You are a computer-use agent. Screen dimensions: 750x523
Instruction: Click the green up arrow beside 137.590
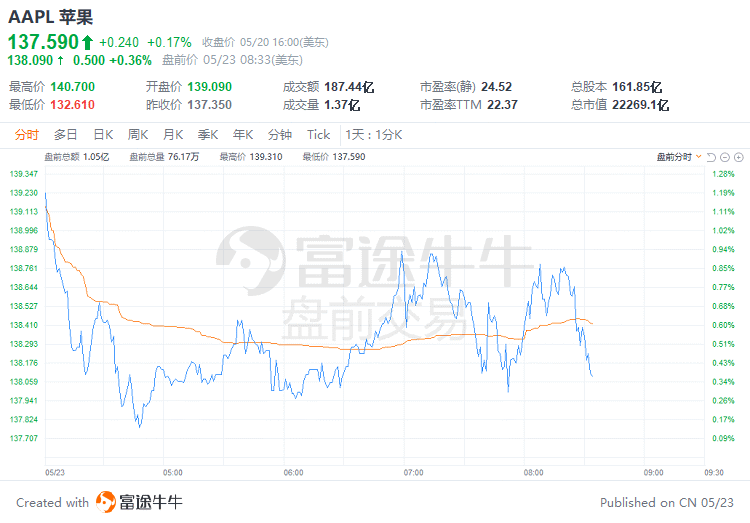(x=87, y=42)
